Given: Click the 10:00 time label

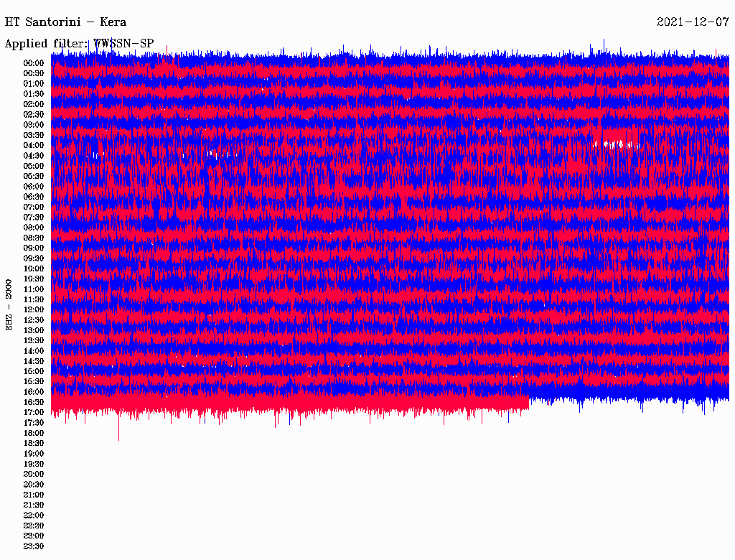Looking at the screenshot, I should pos(34,269).
